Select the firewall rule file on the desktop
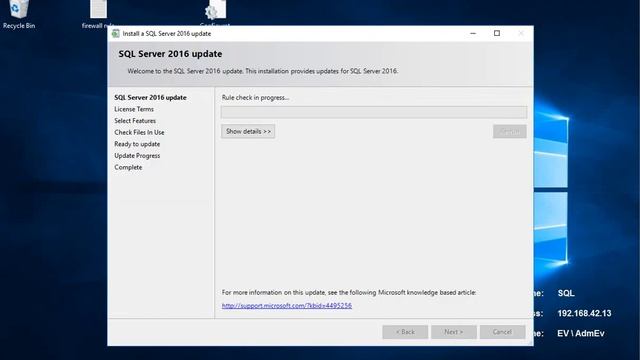 click(98, 14)
